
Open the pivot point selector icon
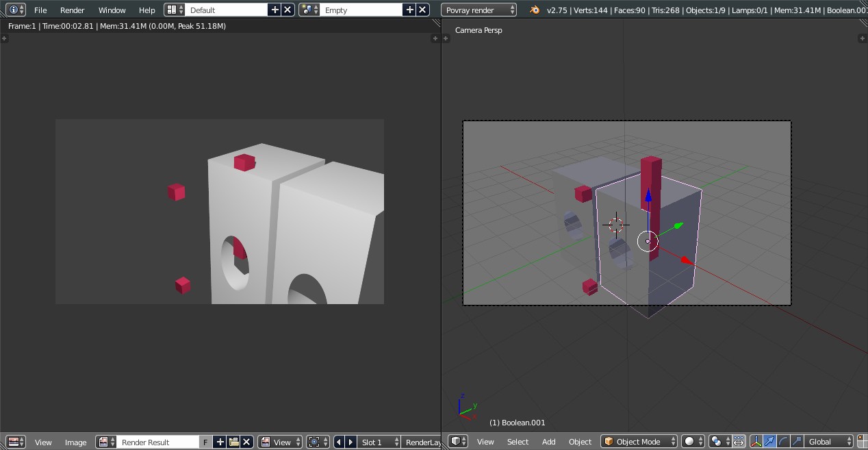coord(717,441)
